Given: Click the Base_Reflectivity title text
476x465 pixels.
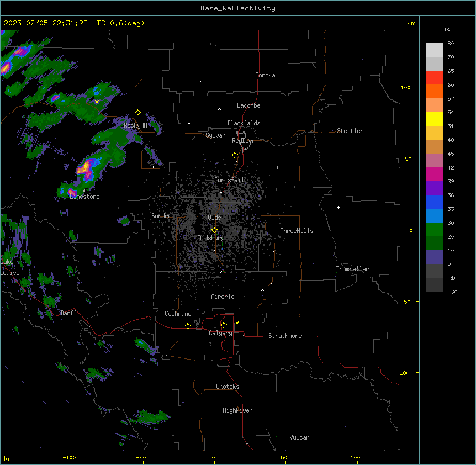Looking at the screenshot, I should 238,8.
